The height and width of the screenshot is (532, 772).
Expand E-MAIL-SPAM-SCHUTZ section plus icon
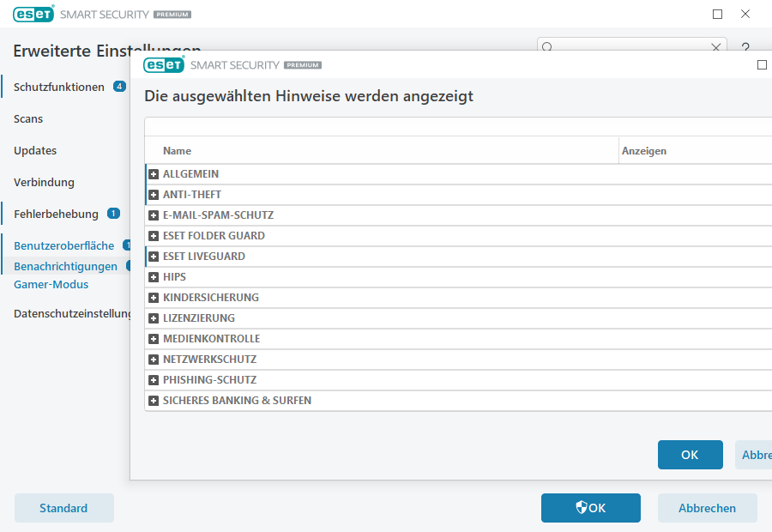click(x=154, y=215)
